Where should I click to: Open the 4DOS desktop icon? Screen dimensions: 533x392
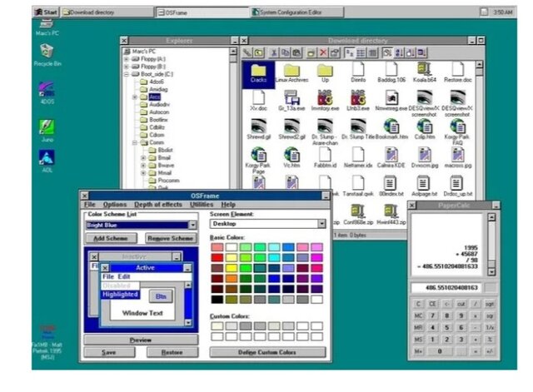tap(47, 92)
